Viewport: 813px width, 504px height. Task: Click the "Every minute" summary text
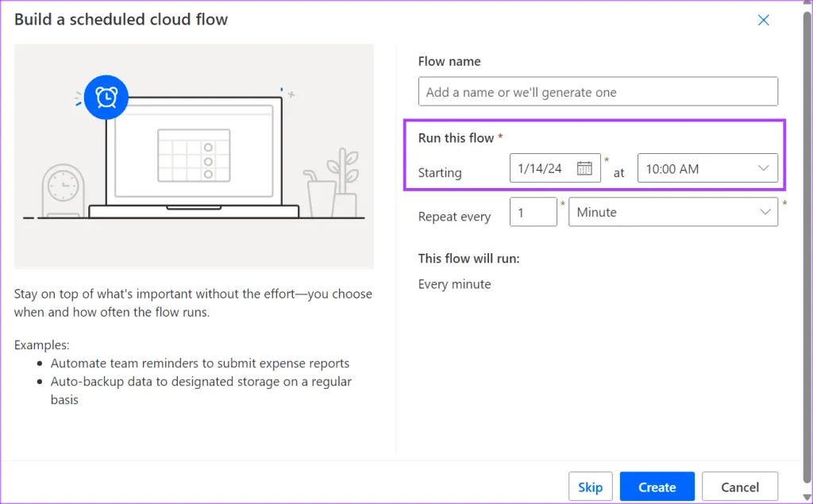coord(454,284)
